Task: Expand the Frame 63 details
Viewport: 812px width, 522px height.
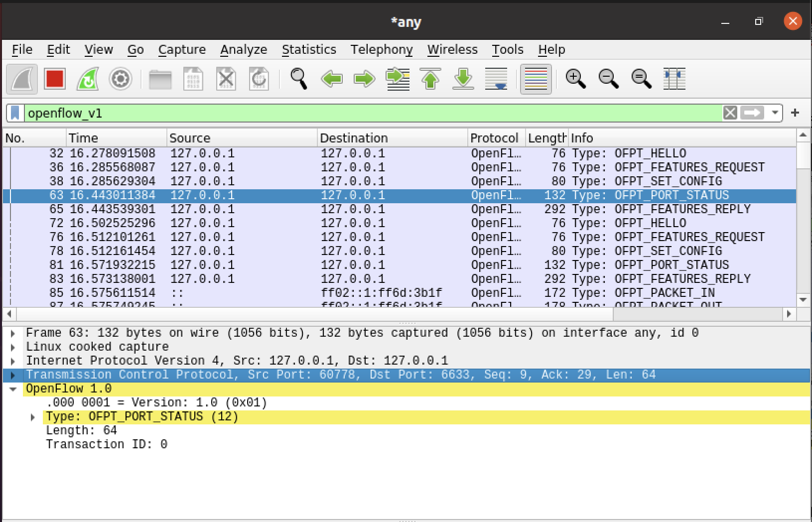Action: coord(13,333)
